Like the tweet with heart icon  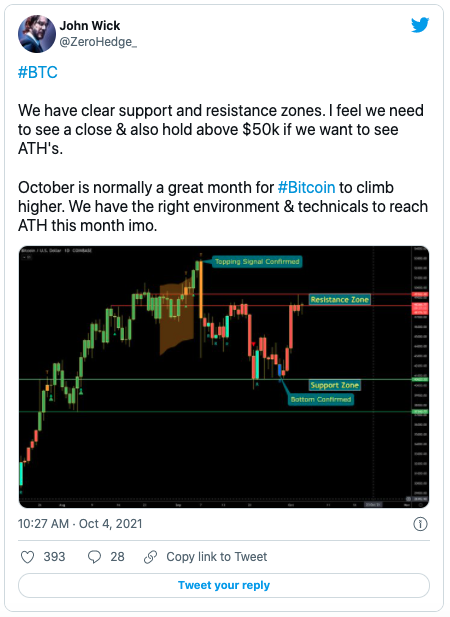coord(28,557)
